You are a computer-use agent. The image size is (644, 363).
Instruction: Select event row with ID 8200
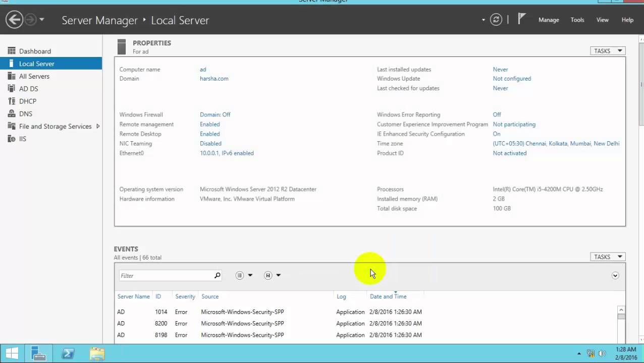pyautogui.click(x=366, y=323)
